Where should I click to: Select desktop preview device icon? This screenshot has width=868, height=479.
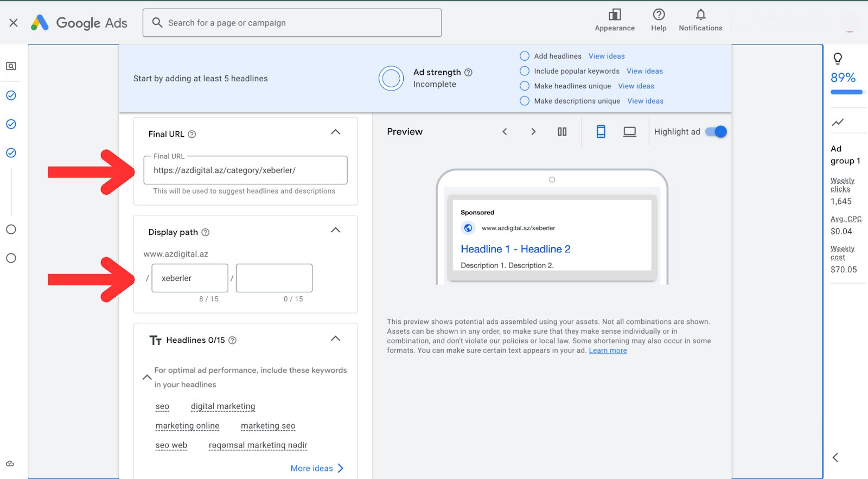[629, 132]
